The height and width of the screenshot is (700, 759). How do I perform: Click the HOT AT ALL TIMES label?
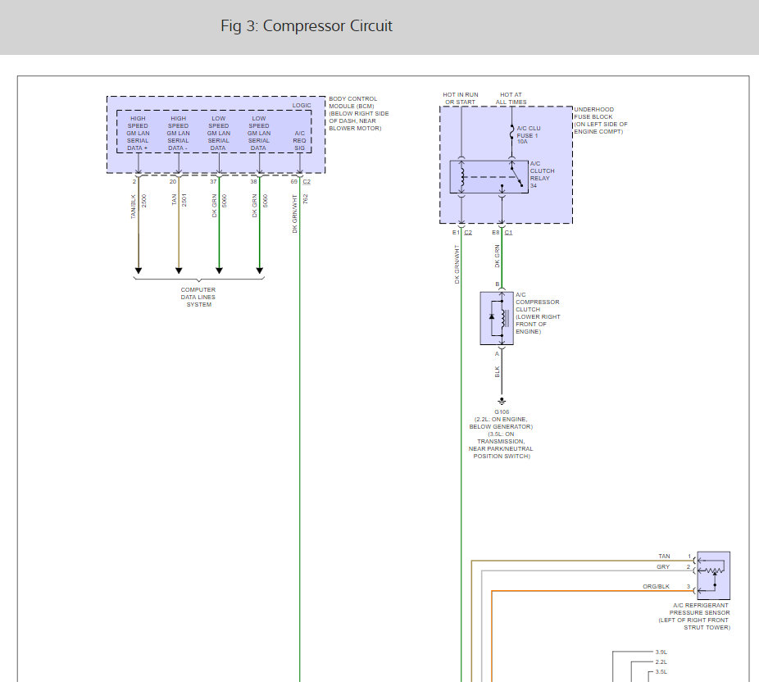click(x=510, y=98)
